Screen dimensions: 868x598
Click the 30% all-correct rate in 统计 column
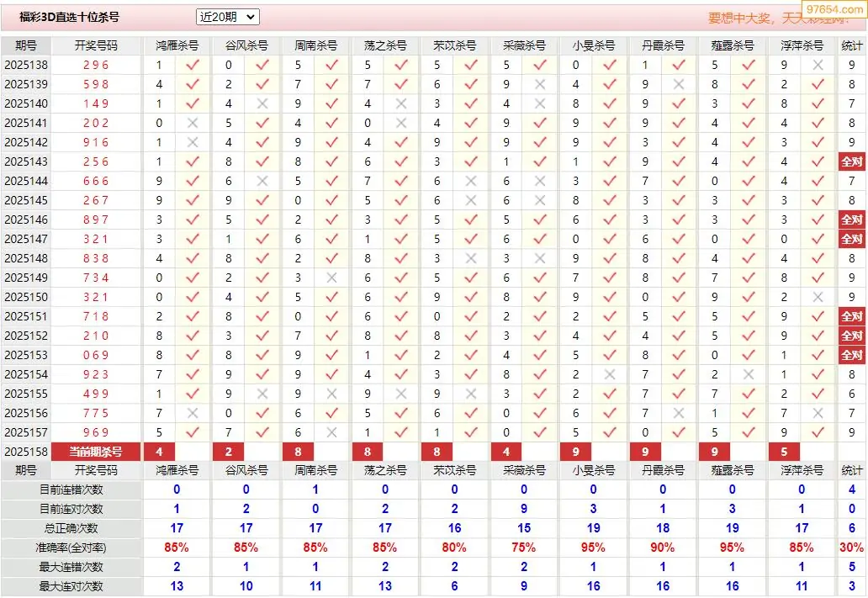[x=851, y=548]
